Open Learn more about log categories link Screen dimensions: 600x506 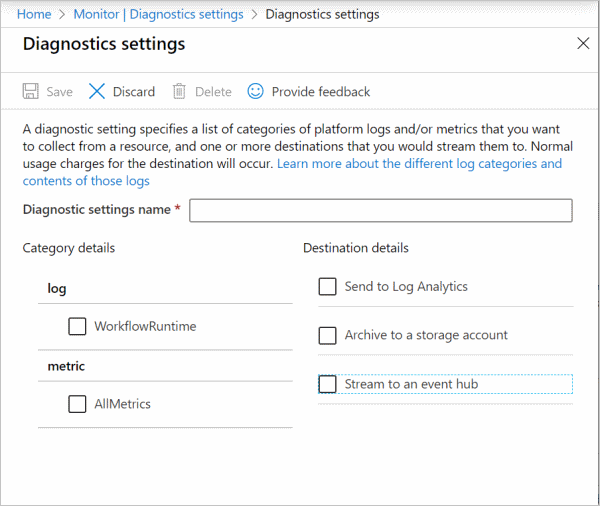coord(419,163)
